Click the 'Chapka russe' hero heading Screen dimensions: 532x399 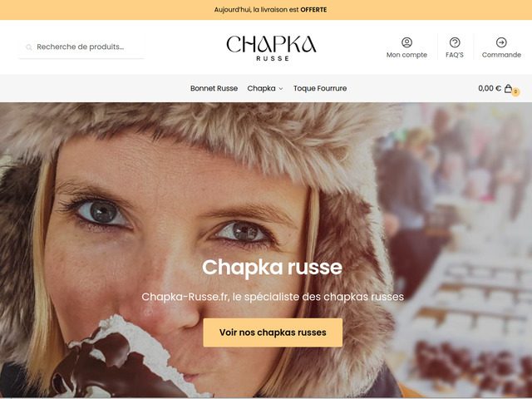pyautogui.click(x=272, y=268)
